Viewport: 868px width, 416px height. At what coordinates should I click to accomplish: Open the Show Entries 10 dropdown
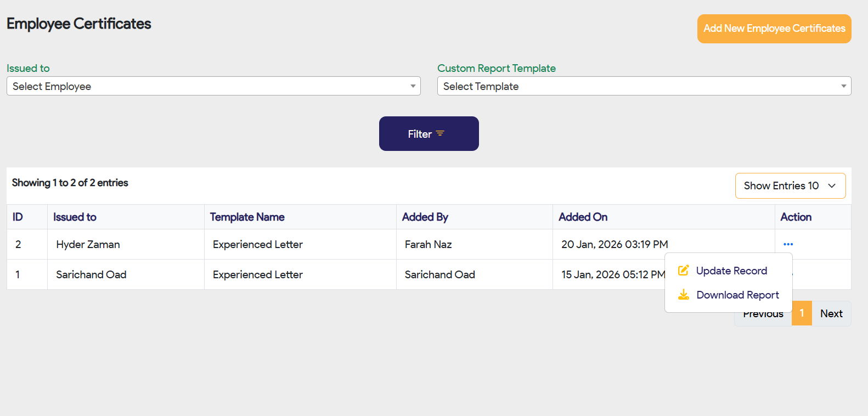click(790, 185)
